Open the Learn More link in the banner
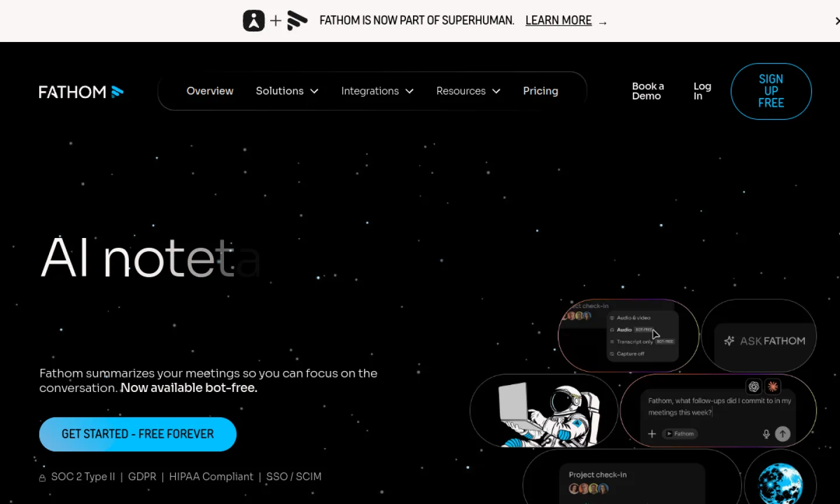Viewport: 840px width, 504px height. pos(558,20)
